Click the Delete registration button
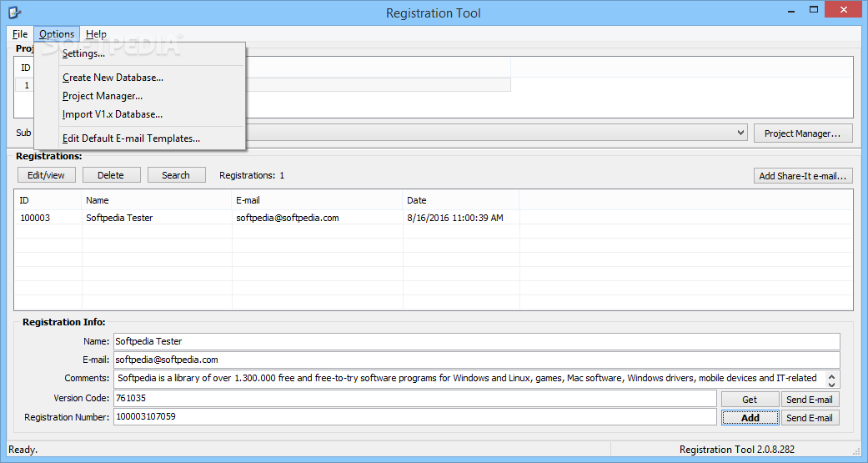Screen dimensions: 868x463 tap(111, 175)
